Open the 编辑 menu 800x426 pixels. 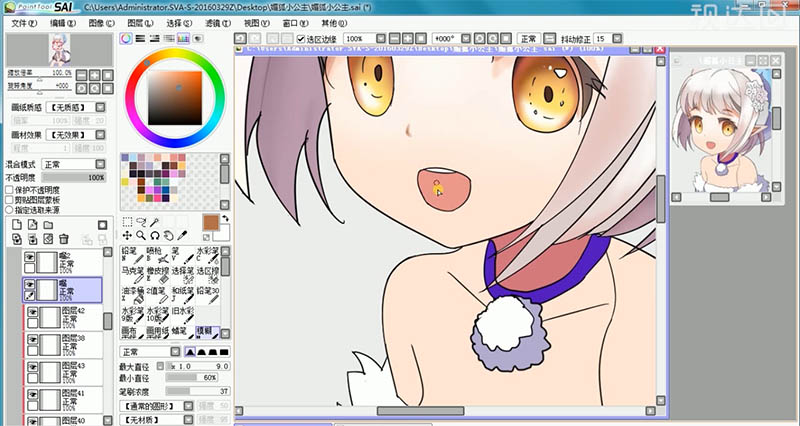pos(63,23)
